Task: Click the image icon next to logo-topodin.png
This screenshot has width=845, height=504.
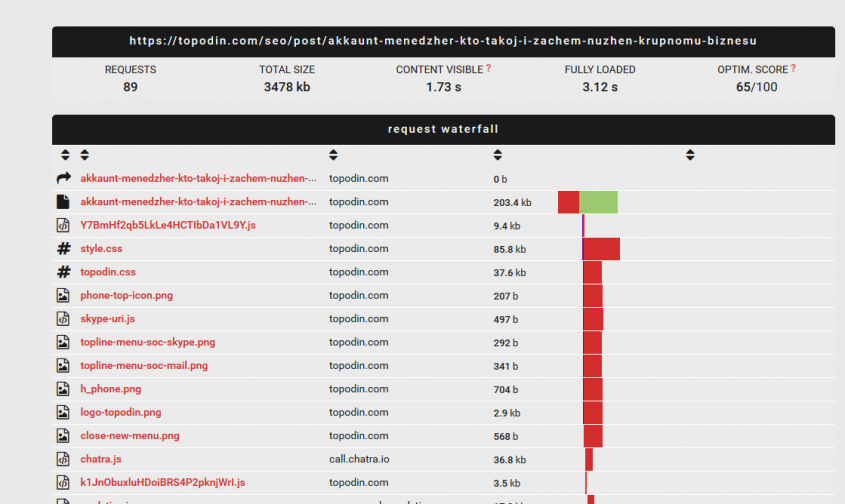Action: point(63,412)
